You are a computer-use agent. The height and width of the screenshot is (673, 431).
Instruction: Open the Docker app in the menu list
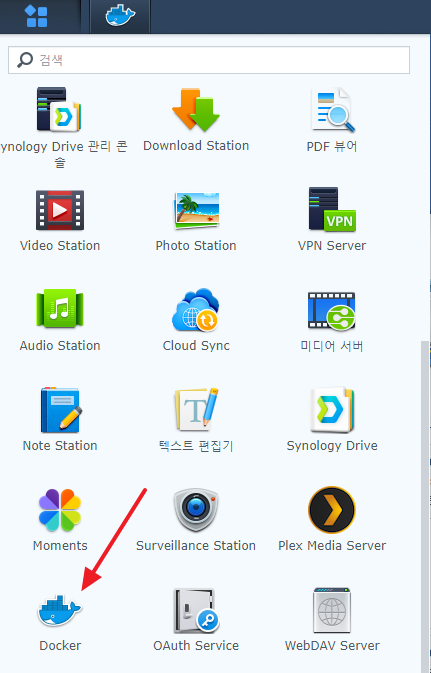click(x=60, y=610)
